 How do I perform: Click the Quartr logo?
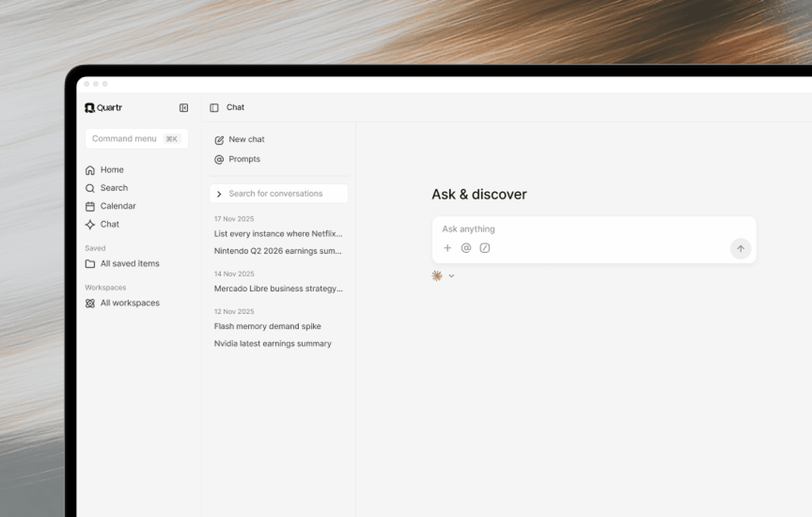coord(104,108)
